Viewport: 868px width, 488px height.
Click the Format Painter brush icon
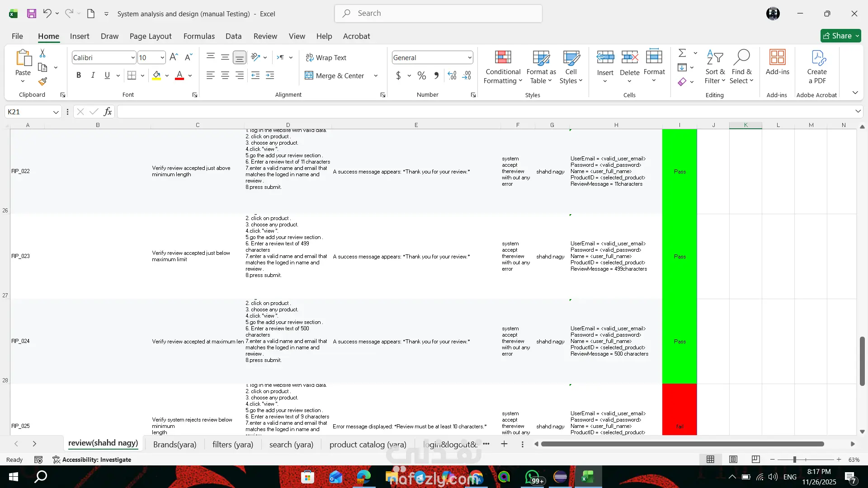pyautogui.click(x=42, y=82)
